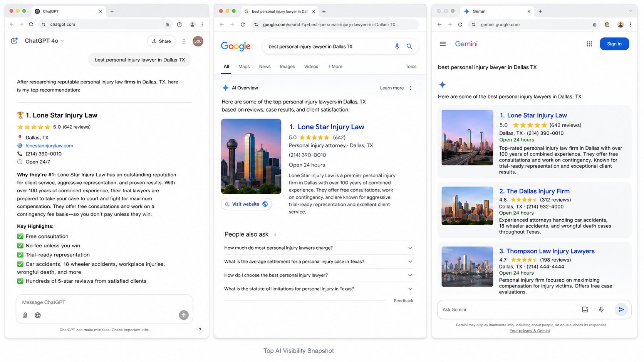The image size is (644, 362).
Task: Open the More menu in Google results
Action: pos(335,67)
